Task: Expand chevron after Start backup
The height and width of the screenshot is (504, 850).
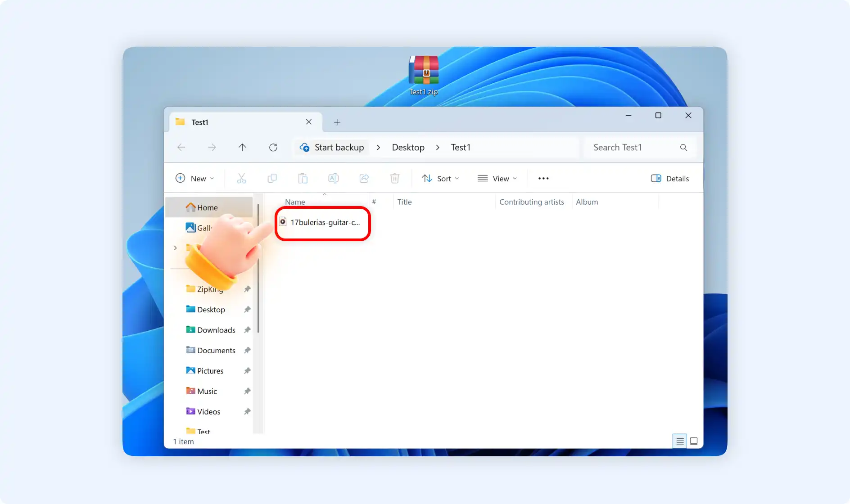Action: (378, 147)
